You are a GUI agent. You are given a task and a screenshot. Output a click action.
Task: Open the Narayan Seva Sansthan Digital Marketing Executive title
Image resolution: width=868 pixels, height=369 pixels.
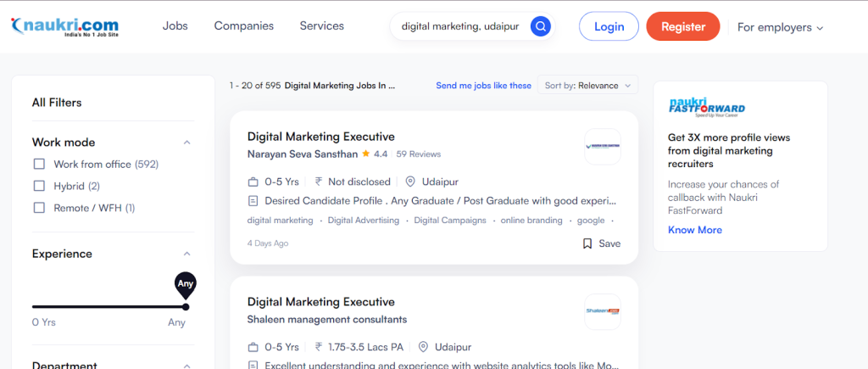pyautogui.click(x=321, y=137)
